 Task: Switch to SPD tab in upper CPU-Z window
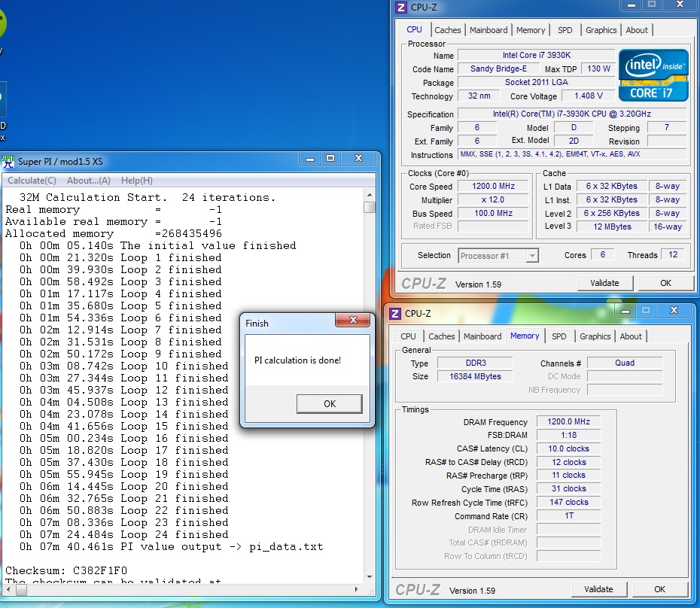(565, 30)
